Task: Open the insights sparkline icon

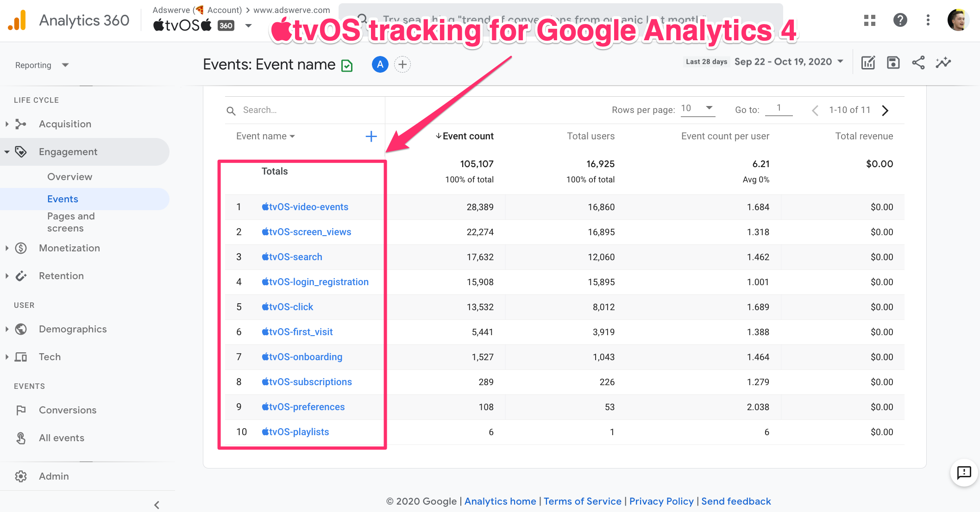Action: tap(943, 62)
